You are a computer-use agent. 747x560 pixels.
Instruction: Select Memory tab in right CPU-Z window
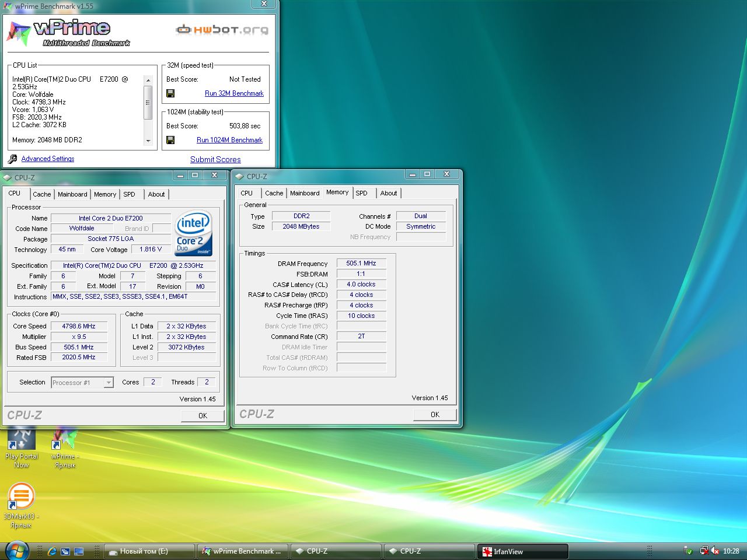[337, 192]
